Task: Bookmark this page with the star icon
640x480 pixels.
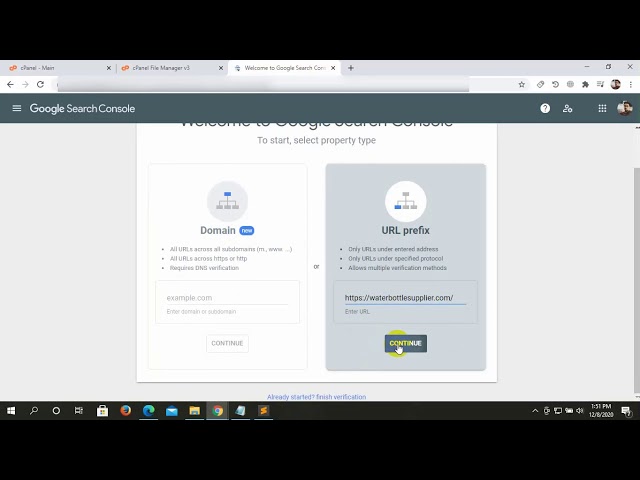Action: 522,84
